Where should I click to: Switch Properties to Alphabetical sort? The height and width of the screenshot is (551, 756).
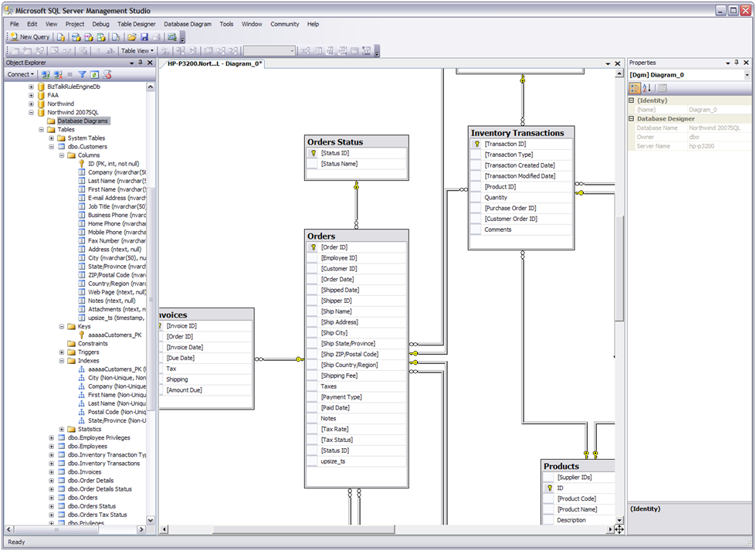point(647,88)
